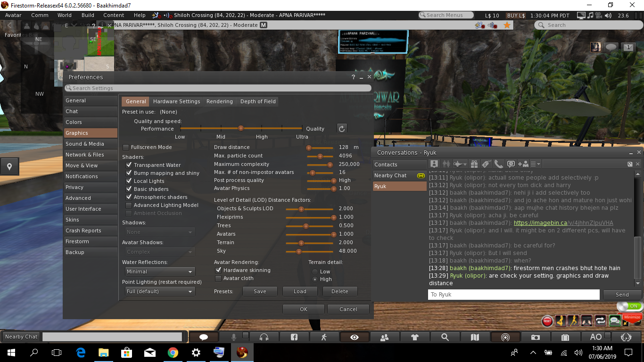The image size is (644, 362).
Task: Click the green chat bubbles HUD icon
Action: (614, 321)
